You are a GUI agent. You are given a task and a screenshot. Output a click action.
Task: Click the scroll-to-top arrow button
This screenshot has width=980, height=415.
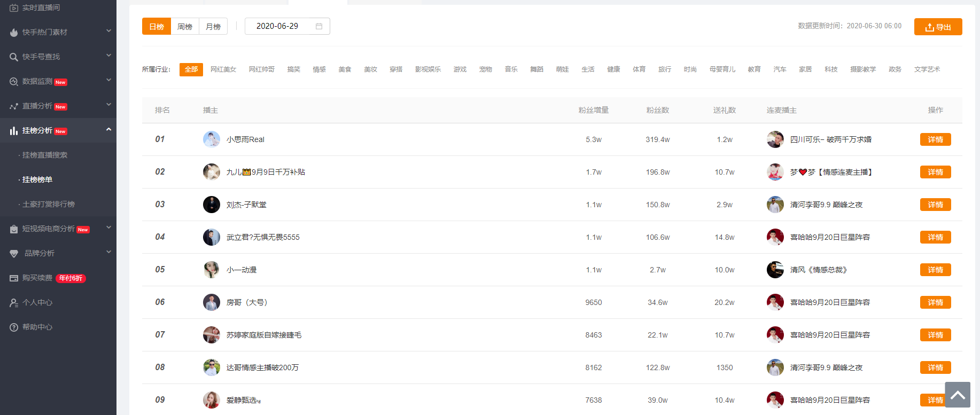958,395
